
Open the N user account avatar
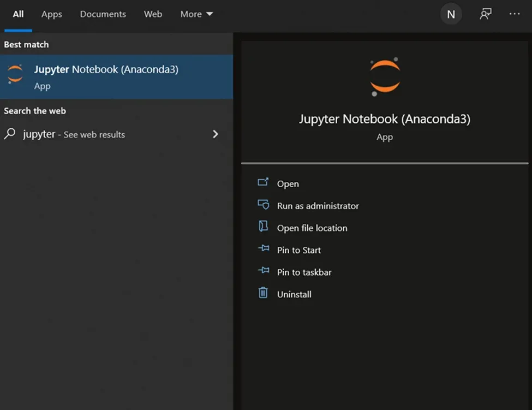pyautogui.click(x=451, y=15)
